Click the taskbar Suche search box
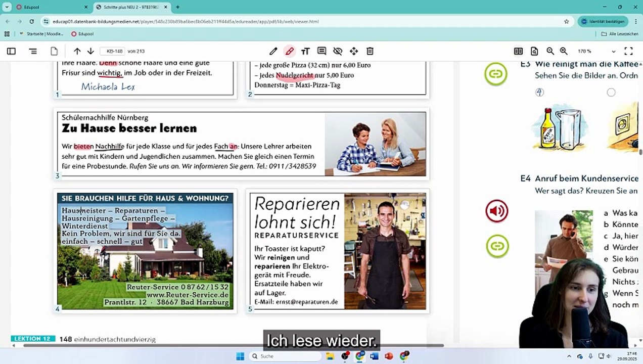This screenshot has width=643, height=364. tap(285, 356)
